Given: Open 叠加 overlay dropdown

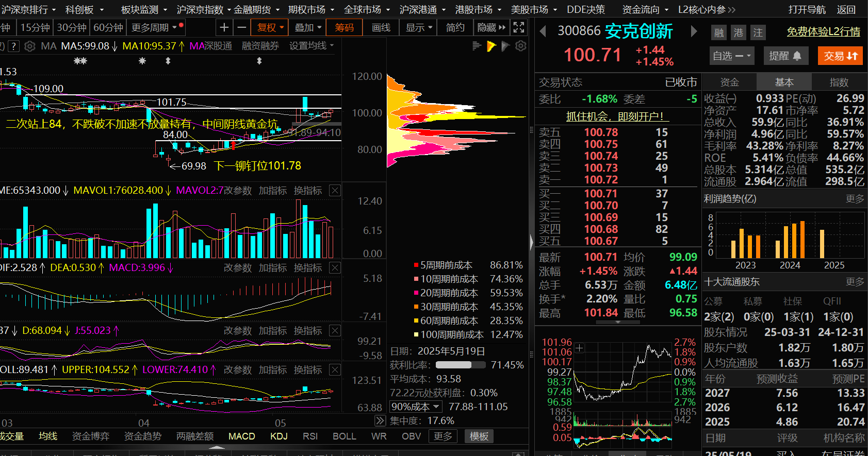Looking at the screenshot, I should pyautogui.click(x=308, y=27).
